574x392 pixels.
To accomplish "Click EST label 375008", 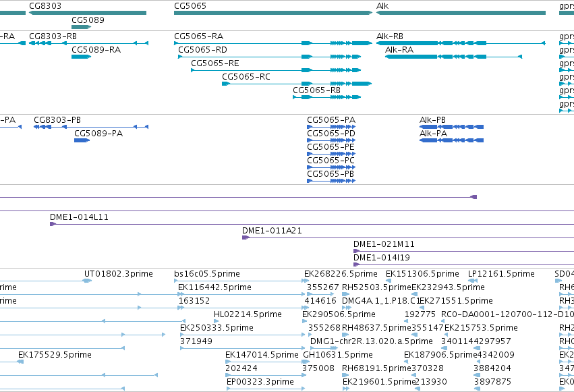I will click(318, 368).
